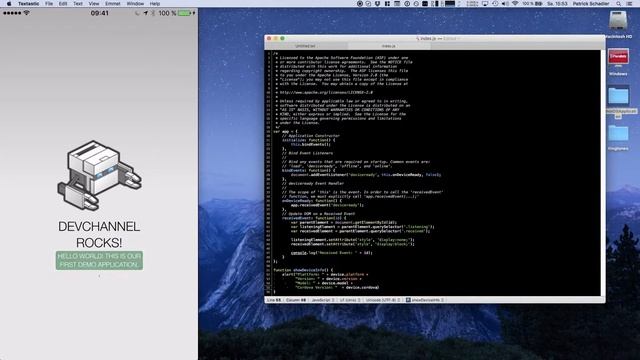Click the onDeviceReady function line

[x=312, y=201]
